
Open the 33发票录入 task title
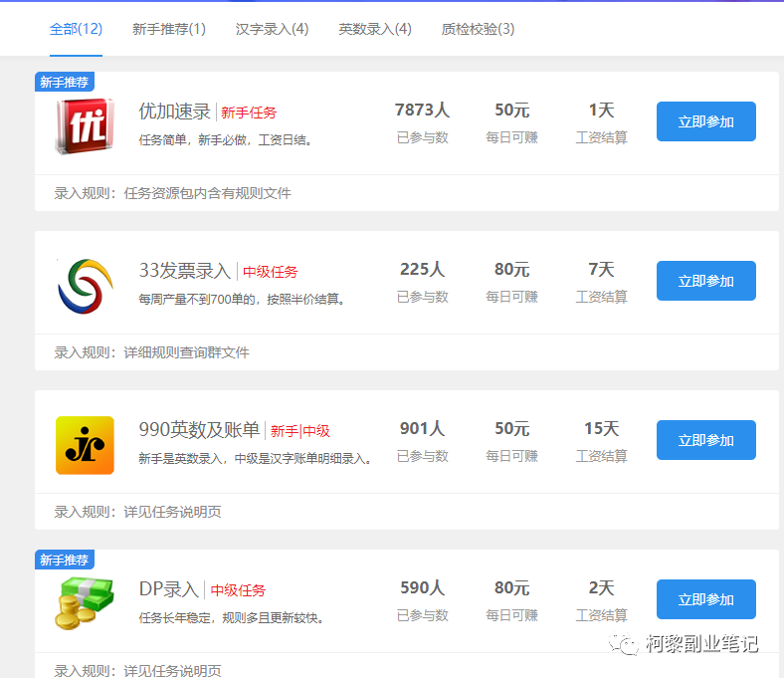pyautogui.click(x=184, y=271)
